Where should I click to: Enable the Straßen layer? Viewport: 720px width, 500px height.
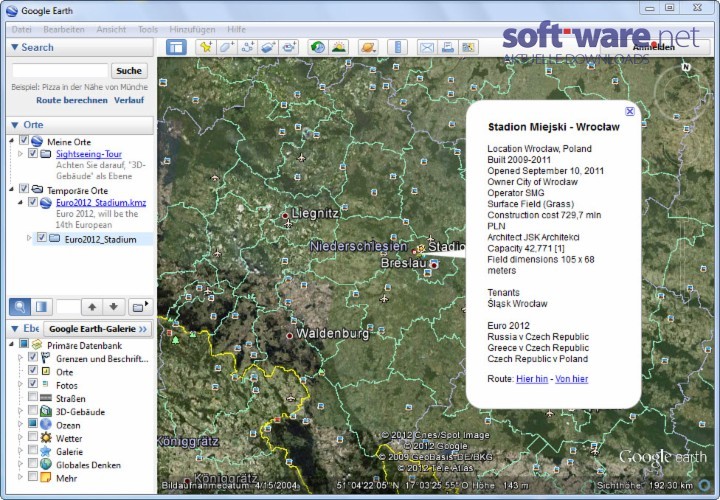(x=33, y=397)
